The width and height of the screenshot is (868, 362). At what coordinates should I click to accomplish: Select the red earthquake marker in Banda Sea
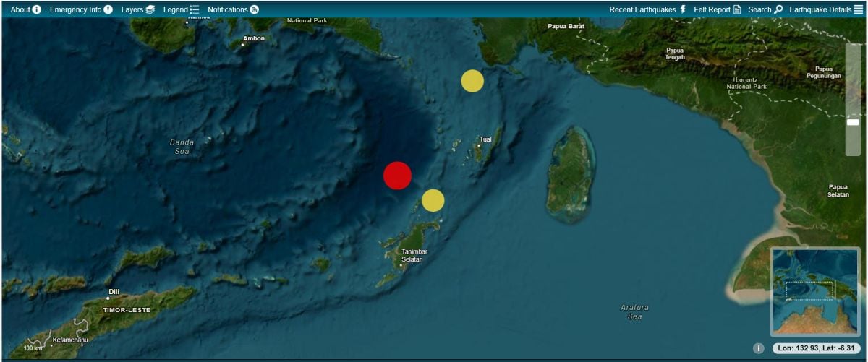click(x=397, y=176)
